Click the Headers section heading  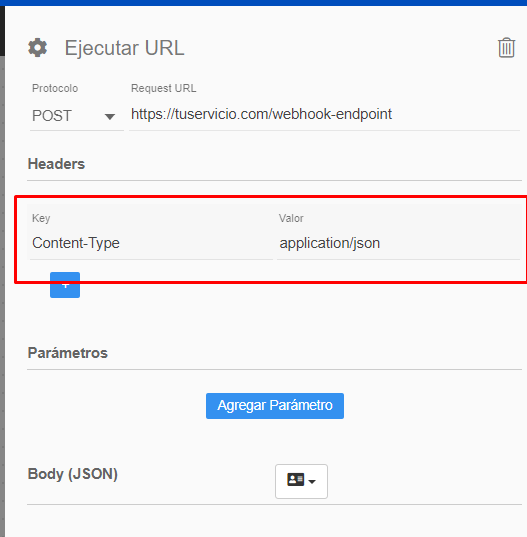coord(56,164)
